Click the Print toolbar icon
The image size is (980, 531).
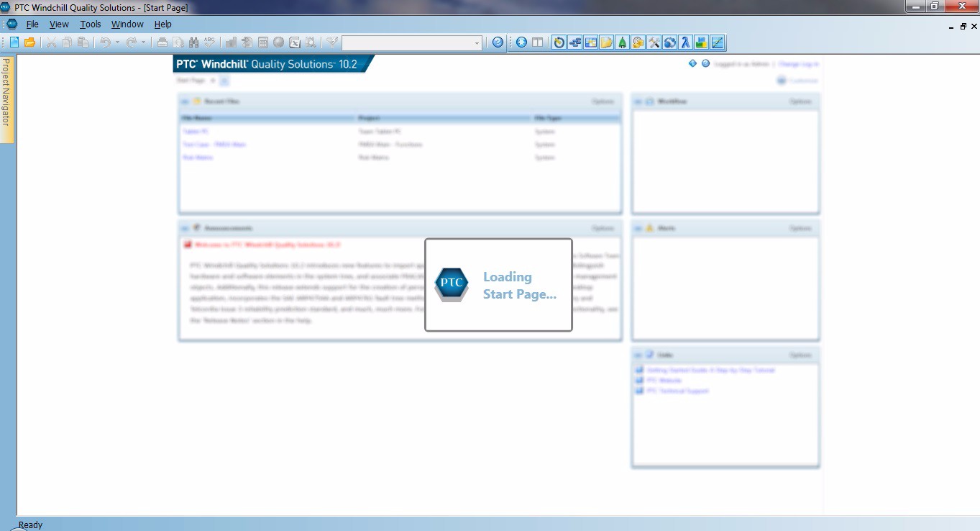click(x=162, y=42)
